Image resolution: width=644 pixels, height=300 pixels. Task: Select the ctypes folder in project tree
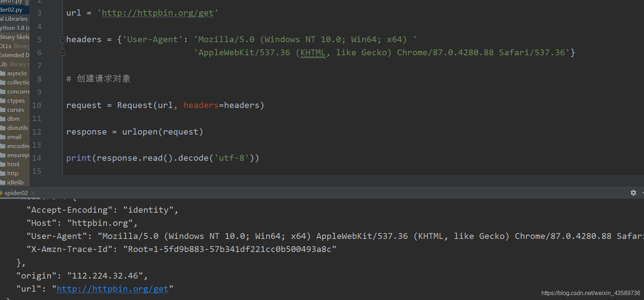[x=16, y=101]
